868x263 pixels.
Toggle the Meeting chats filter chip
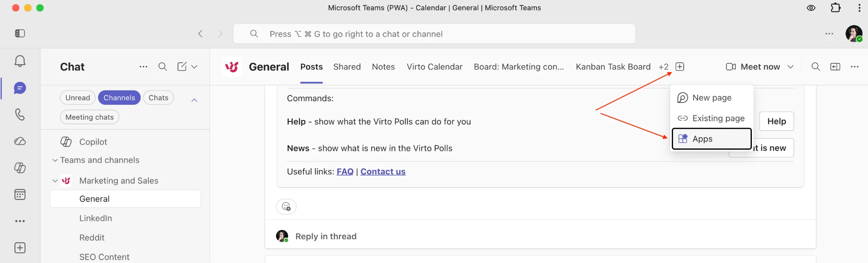pyautogui.click(x=89, y=117)
